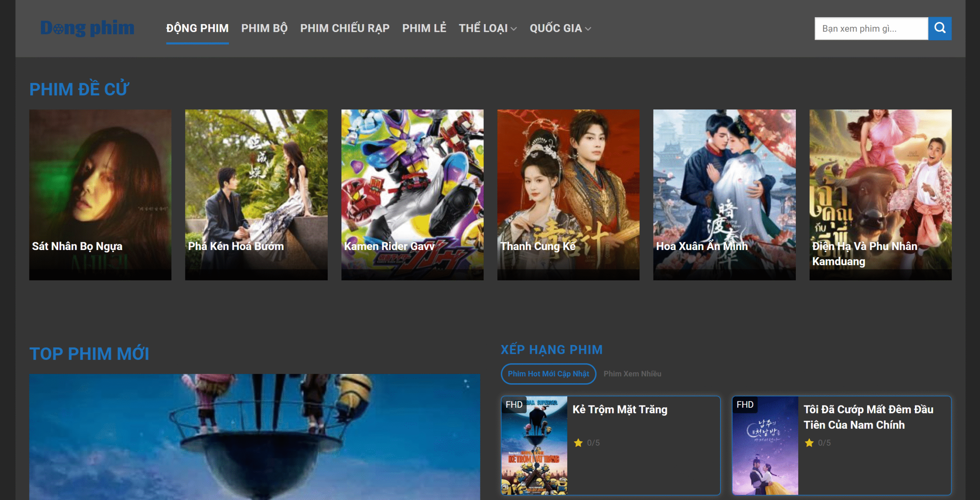Screen dimensions: 980x500
Task: Click the search magnifier icon button
Action: click(939, 28)
